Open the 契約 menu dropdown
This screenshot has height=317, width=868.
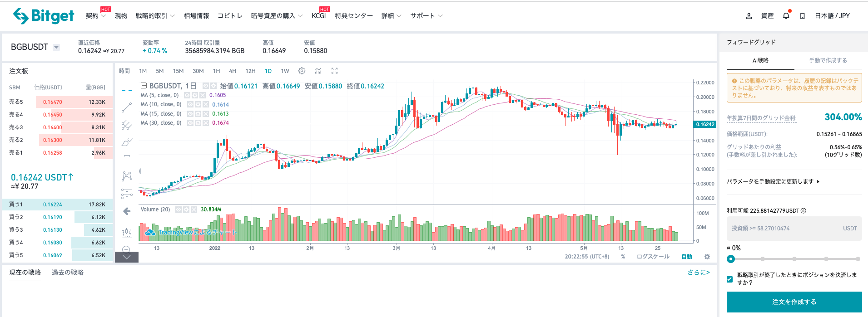click(95, 16)
